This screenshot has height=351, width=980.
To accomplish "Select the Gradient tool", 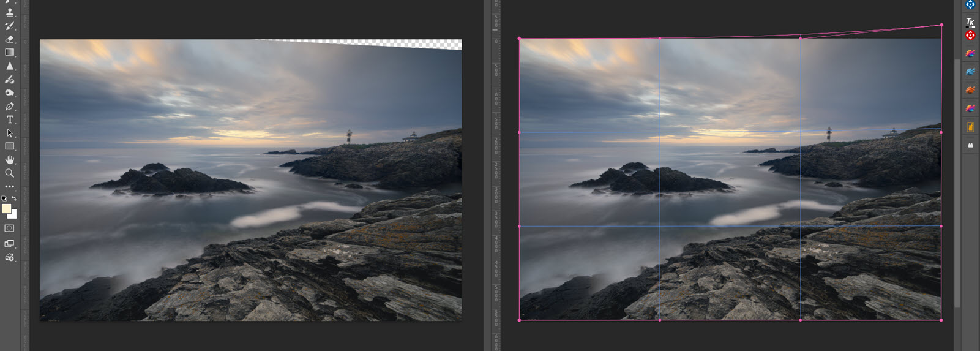I will pos(10,52).
